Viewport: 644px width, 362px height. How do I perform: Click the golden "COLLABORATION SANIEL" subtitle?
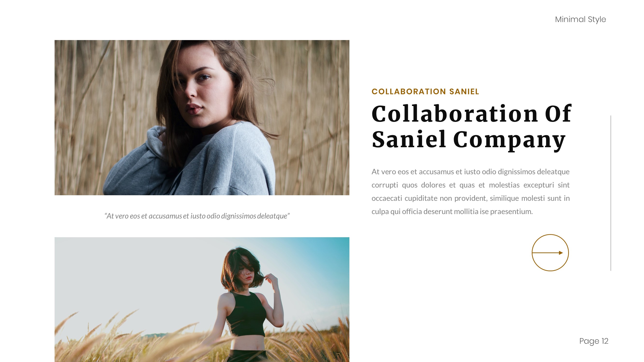pyautogui.click(x=425, y=91)
